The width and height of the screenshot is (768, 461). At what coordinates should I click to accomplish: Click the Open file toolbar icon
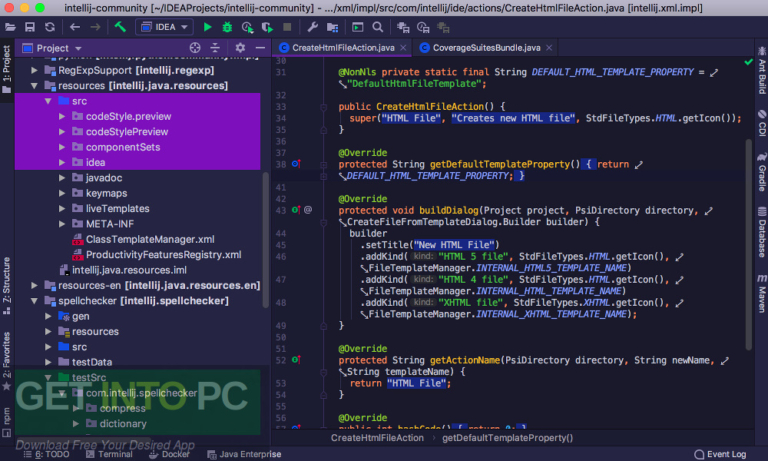click(x=10, y=27)
